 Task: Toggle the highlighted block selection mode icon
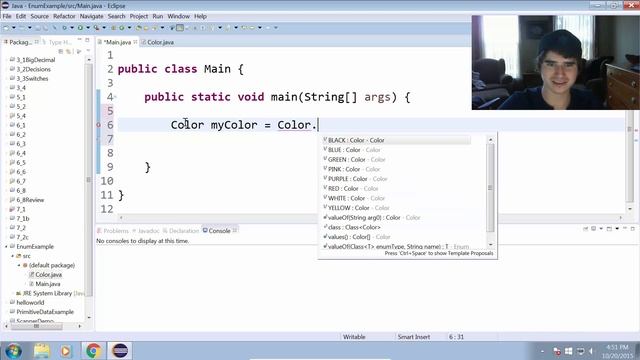[180, 28]
